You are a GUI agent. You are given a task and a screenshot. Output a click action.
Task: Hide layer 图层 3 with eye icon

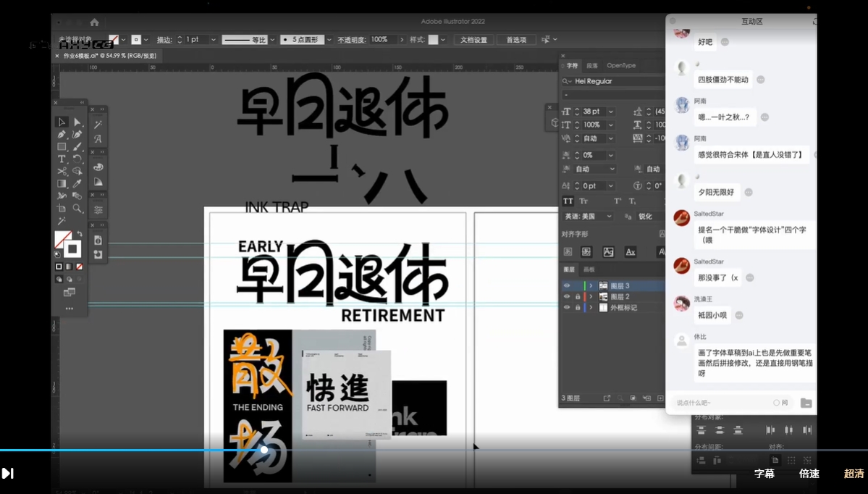click(567, 286)
